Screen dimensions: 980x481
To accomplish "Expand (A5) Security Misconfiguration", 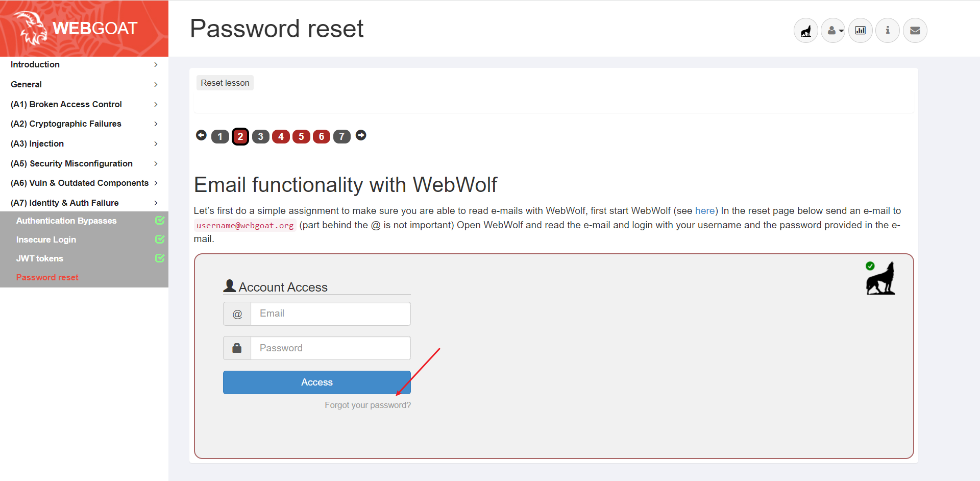I will pos(84,163).
